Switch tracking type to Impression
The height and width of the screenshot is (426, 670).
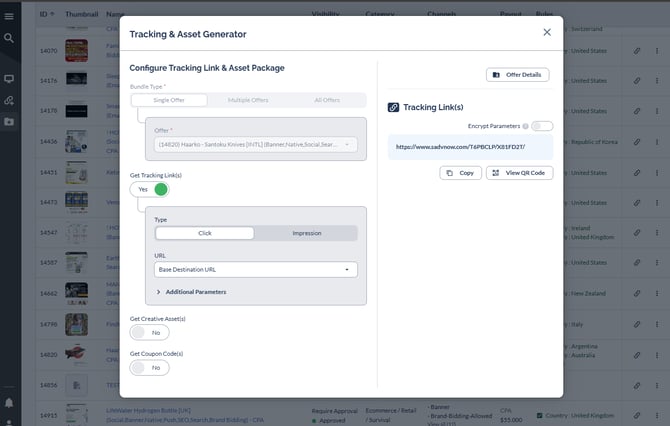[306, 233]
